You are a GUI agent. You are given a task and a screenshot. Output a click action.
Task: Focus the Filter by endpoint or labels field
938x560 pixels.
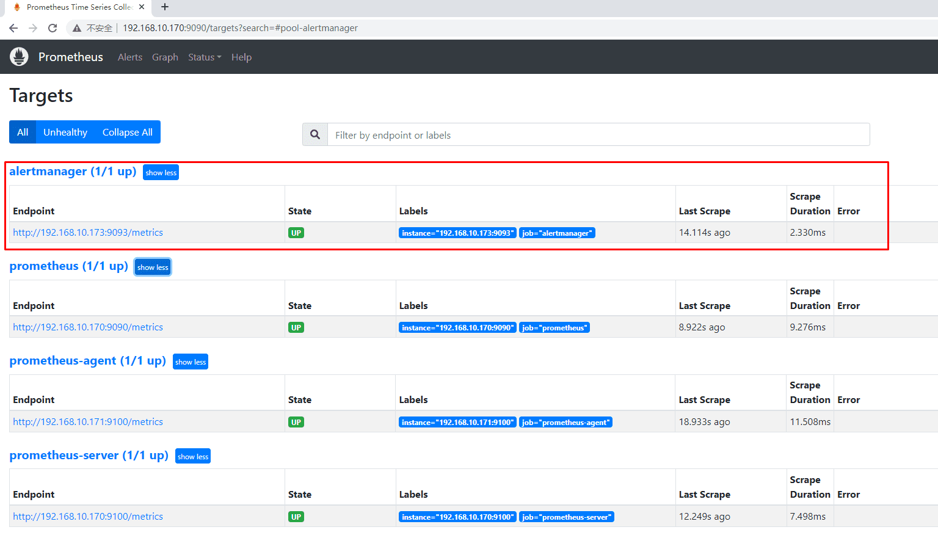(598, 134)
